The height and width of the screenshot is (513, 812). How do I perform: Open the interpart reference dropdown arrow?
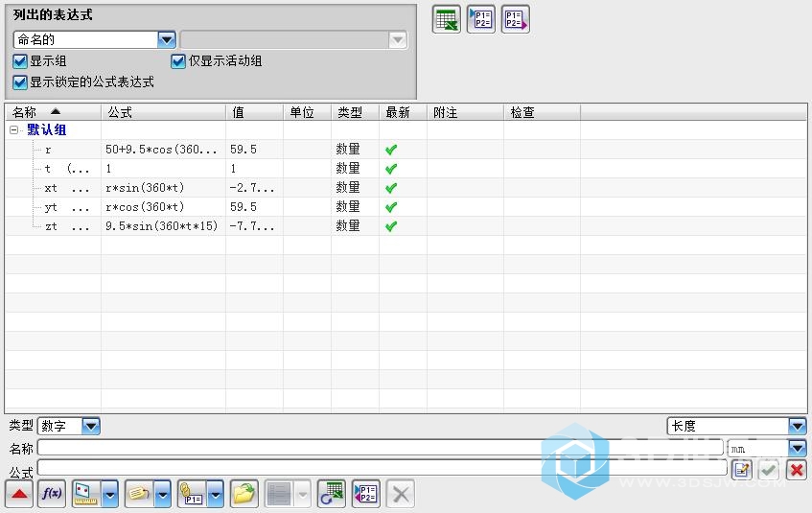[216, 494]
